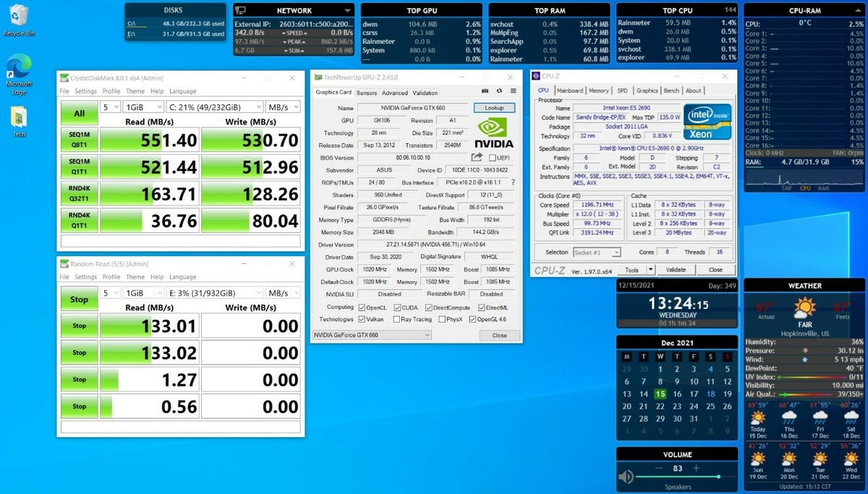Viewport: 868px width, 494px height.
Task: Click the Today 15 Dec forecast icon
Action: [757, 417]
